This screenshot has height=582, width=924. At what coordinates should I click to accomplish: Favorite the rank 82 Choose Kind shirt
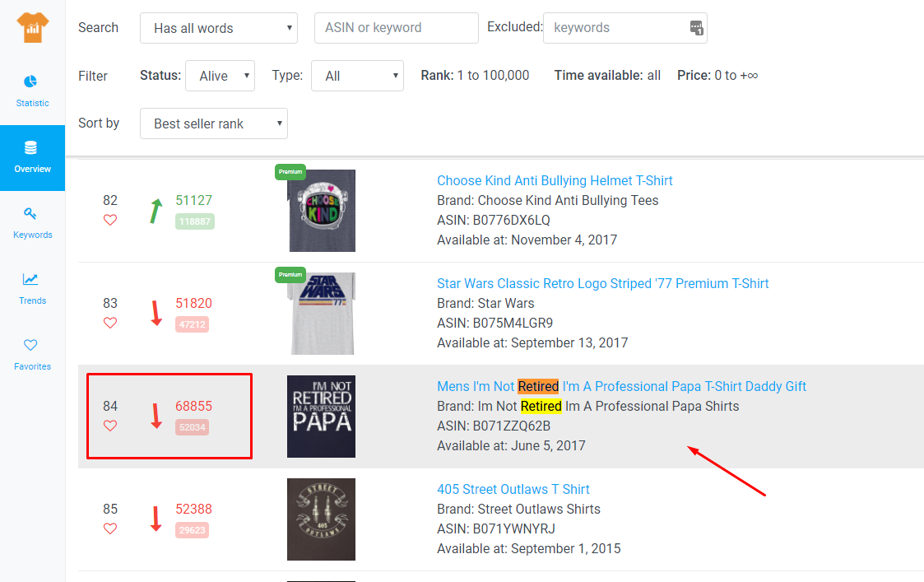110,220
